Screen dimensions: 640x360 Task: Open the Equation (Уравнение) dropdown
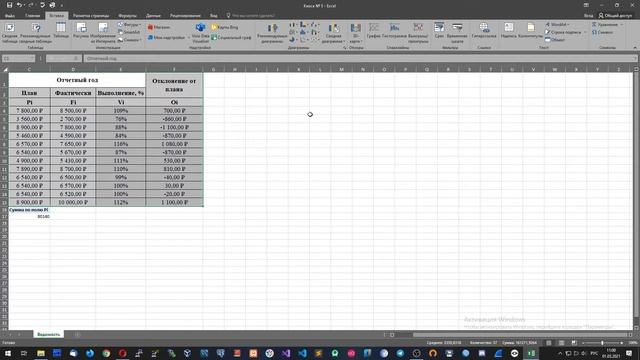607,24
